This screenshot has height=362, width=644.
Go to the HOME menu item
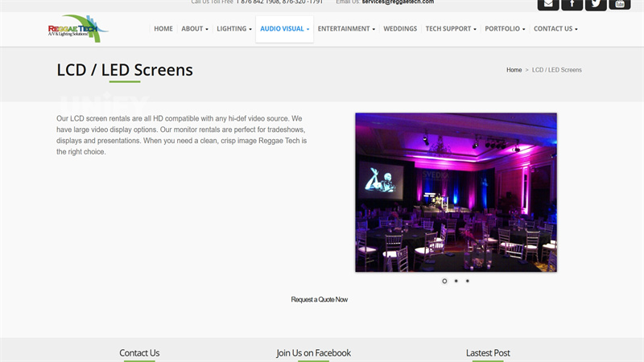coord(163,29)
